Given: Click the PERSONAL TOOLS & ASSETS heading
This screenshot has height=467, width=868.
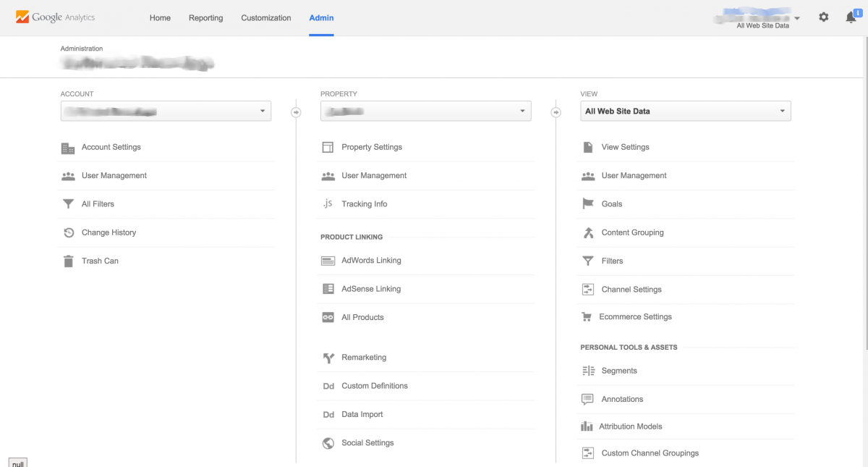Looking at the screenshot, I should (x=629, y=348).
